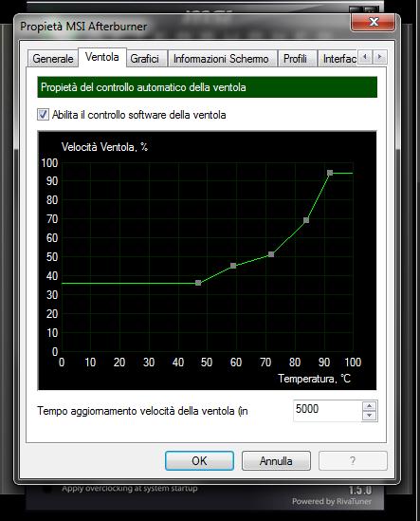
Task: Click 'Propietà del controllo automatico della ventola' header
Action: tap(208, 87)
